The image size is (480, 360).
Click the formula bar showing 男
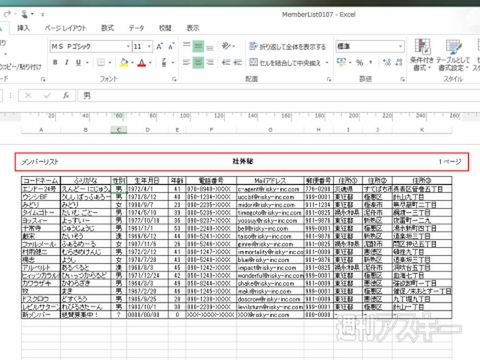point(279,96)
